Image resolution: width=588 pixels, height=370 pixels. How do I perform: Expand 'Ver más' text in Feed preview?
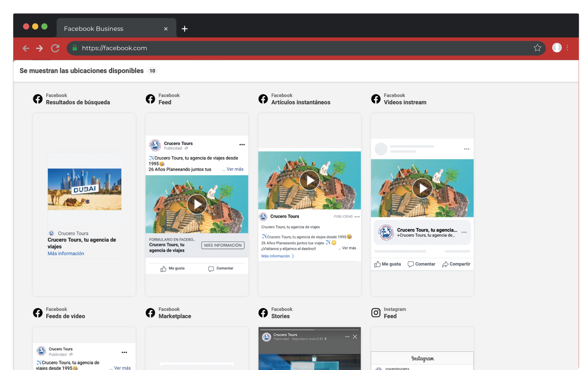coord(235,169)
